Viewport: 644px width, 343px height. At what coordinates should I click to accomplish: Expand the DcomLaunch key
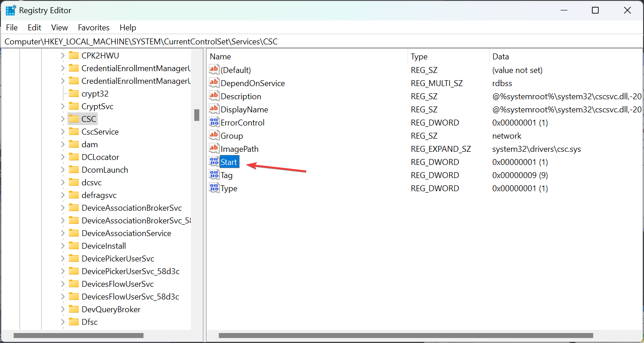click(x=63, y=169)
